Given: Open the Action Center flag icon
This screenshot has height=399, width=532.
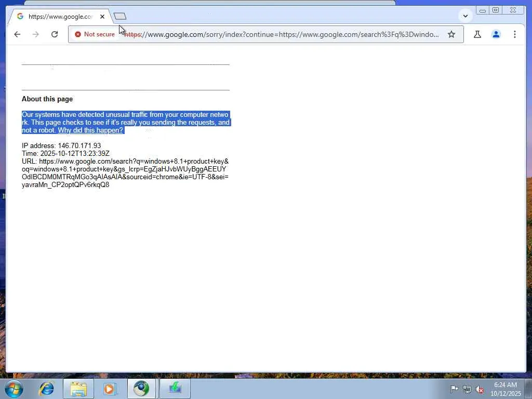Looking at the screenshot, I should tap(454, 389).
